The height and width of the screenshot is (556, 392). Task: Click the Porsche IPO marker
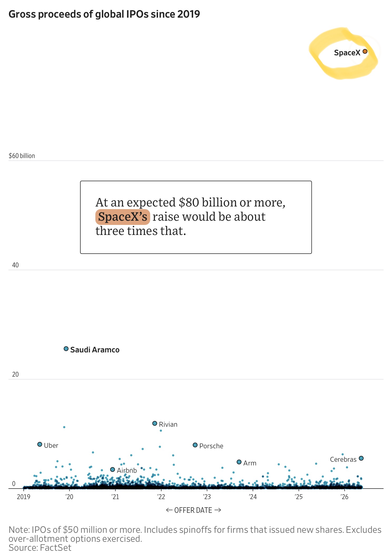[x=195, y=445]
